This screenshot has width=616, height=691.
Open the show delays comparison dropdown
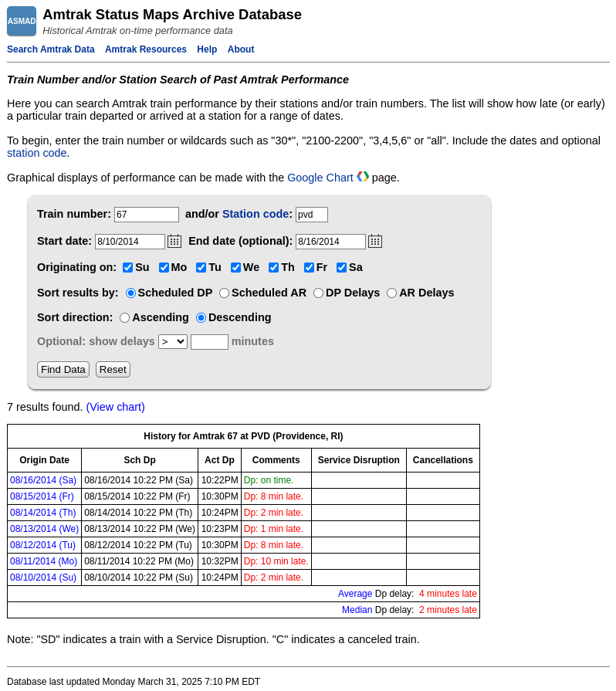173,341
